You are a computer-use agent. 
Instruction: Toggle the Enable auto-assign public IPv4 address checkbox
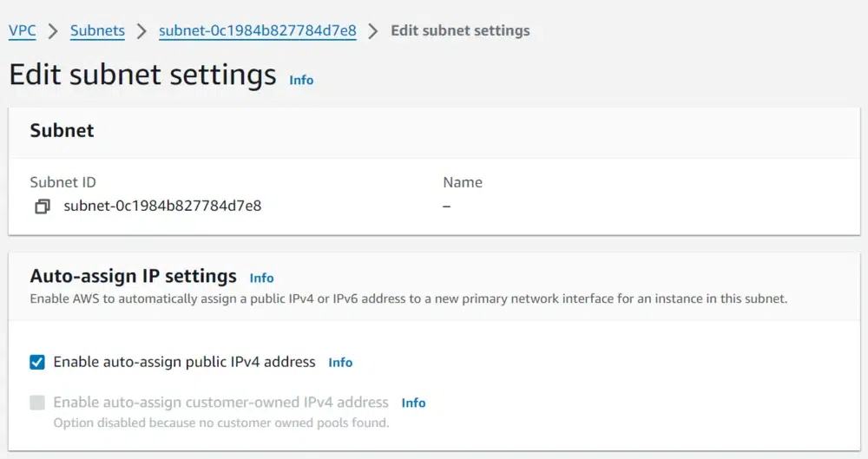37,362
